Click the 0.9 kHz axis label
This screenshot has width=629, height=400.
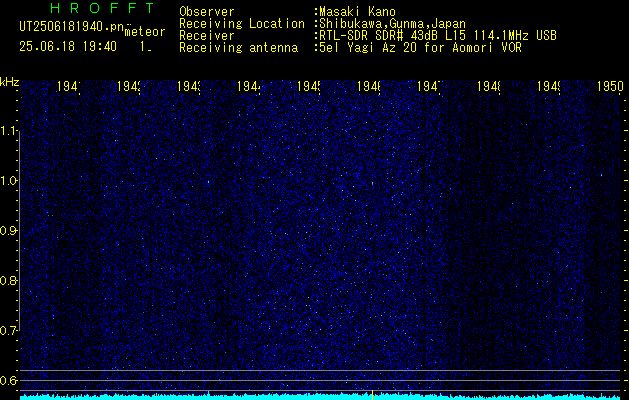[x=9, y=230]
